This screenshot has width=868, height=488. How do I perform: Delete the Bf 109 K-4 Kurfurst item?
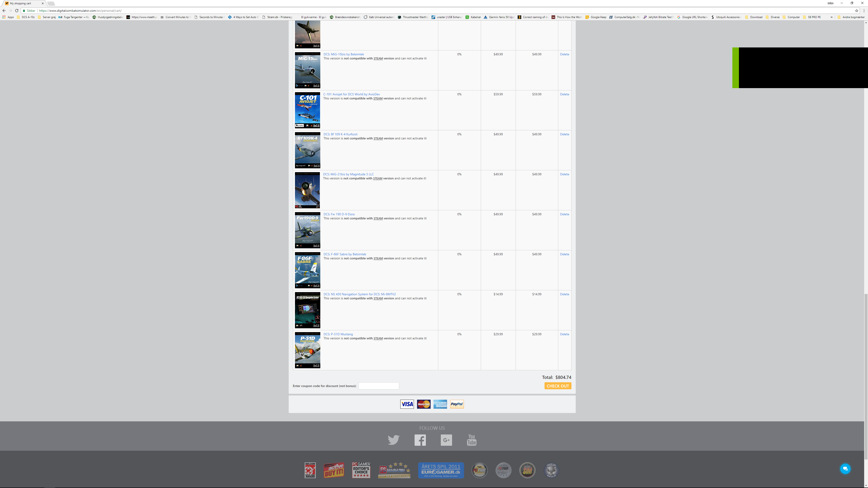pyautogui.click(x=564, y=134)
